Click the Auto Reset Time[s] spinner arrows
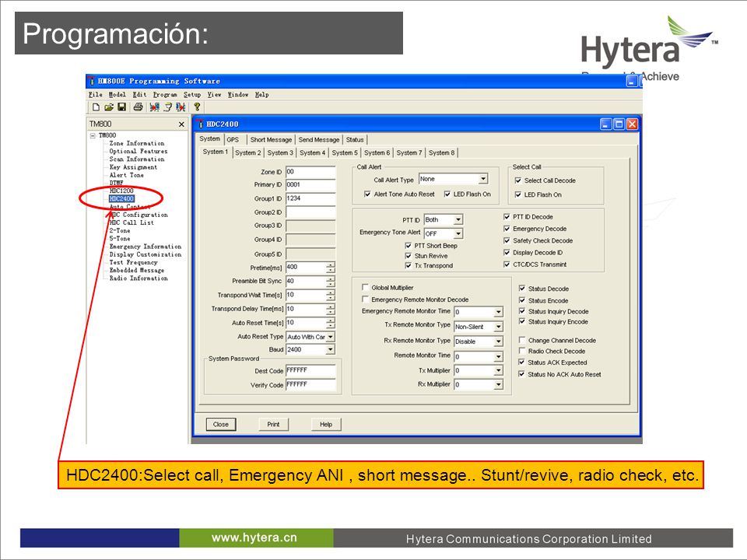The width and height of the screenshot is (747, 560). [x=331, y=323]
